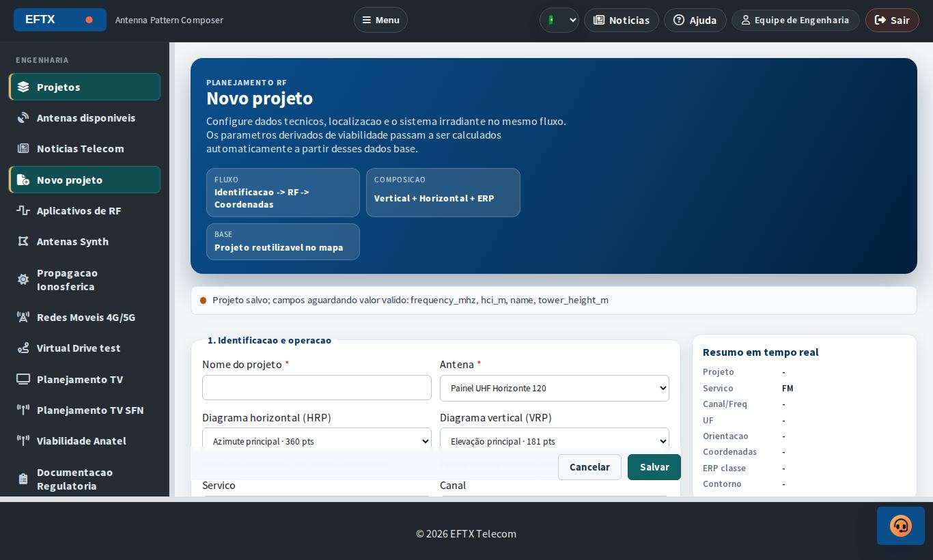Click the Antenna Pattern Composer title text
The image size is (933, 560).
[x=169, y=20]
